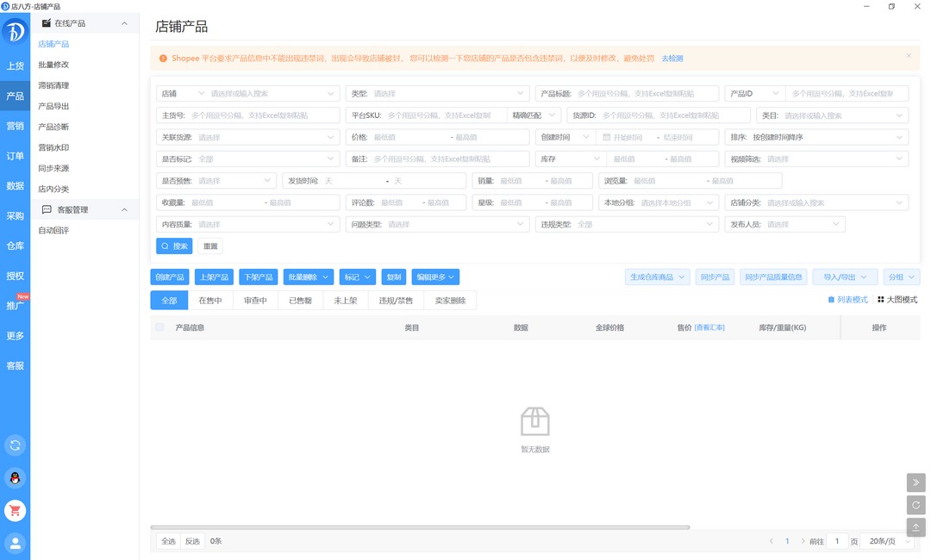The image size is (931, 560).
Task: Toggle the select-all checkbox in table header
Action: click(159, 327)
